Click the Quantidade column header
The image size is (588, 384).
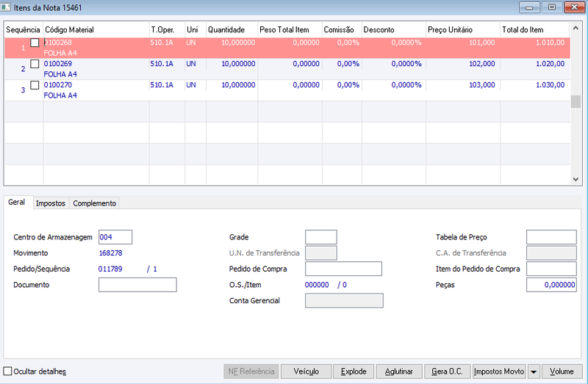(232, 29)
